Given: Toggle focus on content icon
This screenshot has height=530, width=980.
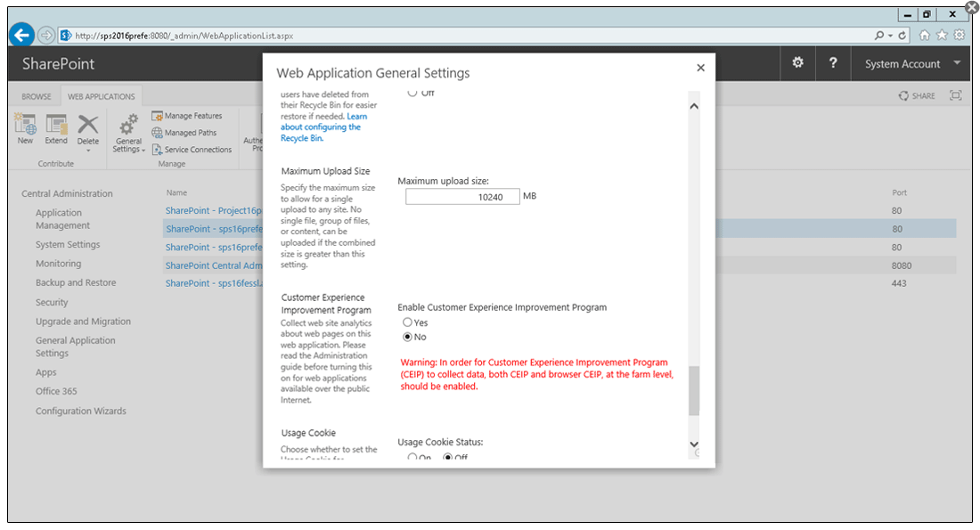Looking at the screenshot, I should [x=956, y=95].
